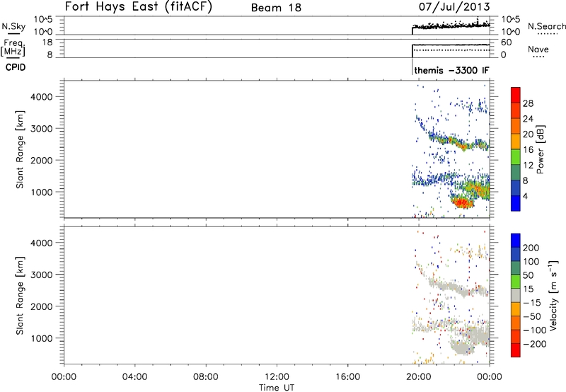Screen dimensions: 566x392
Task: Click the red swatch of power colorbar
Action: (x=516, y=95)
